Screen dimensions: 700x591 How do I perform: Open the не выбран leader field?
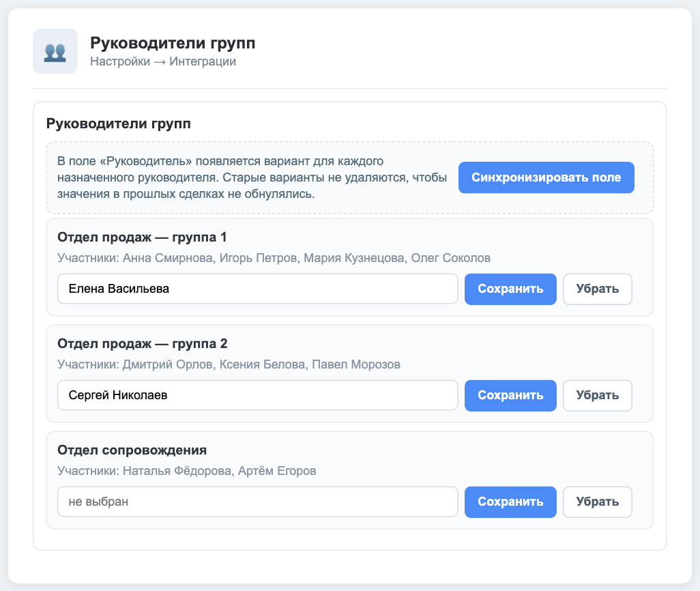tap(258, 502)
